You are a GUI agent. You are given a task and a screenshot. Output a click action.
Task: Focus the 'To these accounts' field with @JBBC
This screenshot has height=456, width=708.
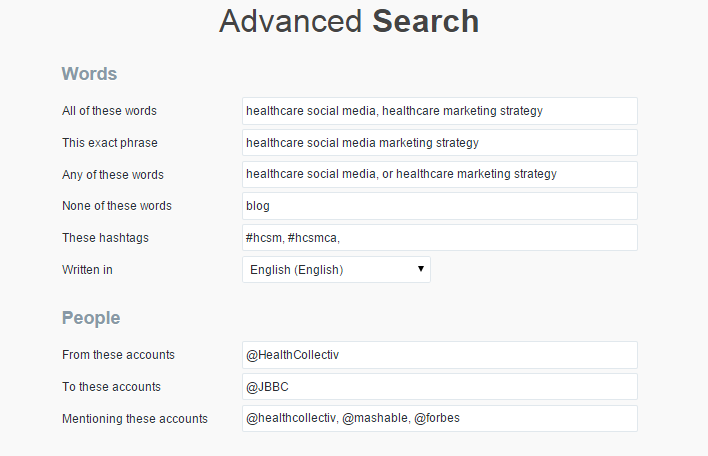pos(439,387)
